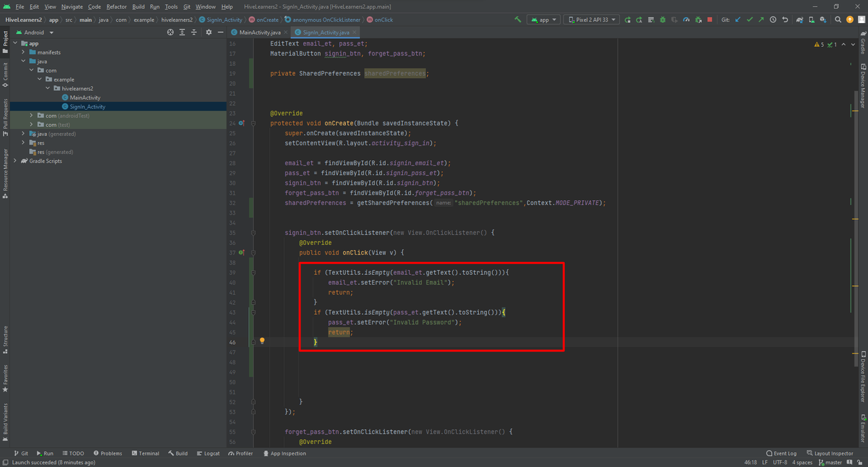
Task: Toggle the Resource Manager side panel
Action: [5, 174]
